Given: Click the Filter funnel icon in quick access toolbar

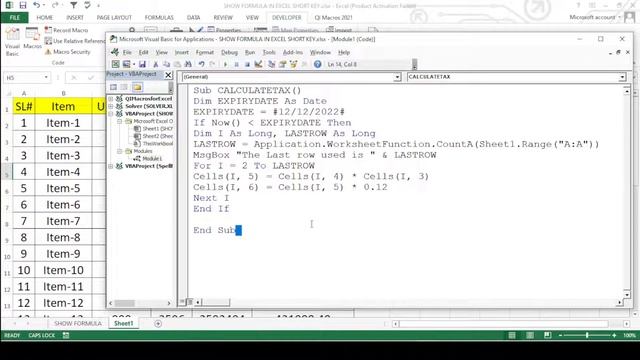Looking at the screenshot, I should [x=73, y=5].
